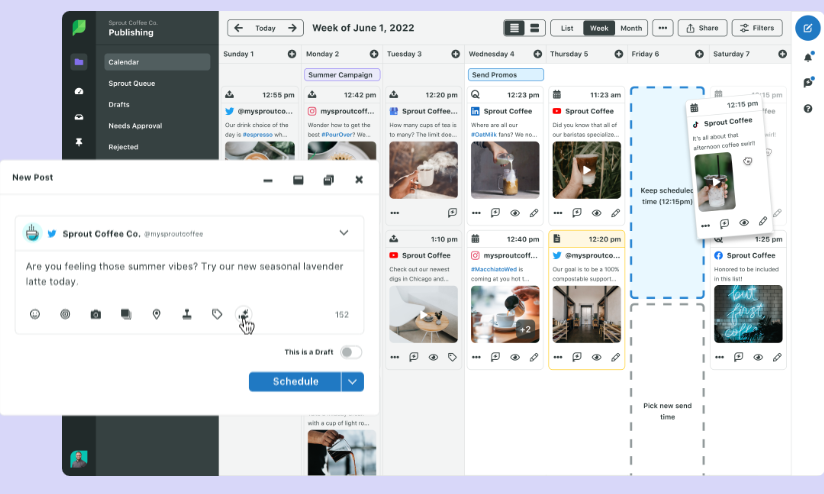Viewport: 824px width, 494px height.
Task: Add a location to the post
Action: point(156,314)
